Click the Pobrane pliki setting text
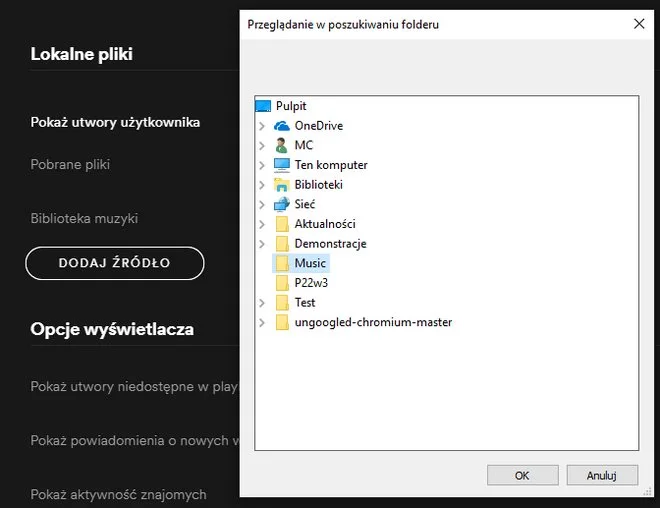 (x=70, y=164)
